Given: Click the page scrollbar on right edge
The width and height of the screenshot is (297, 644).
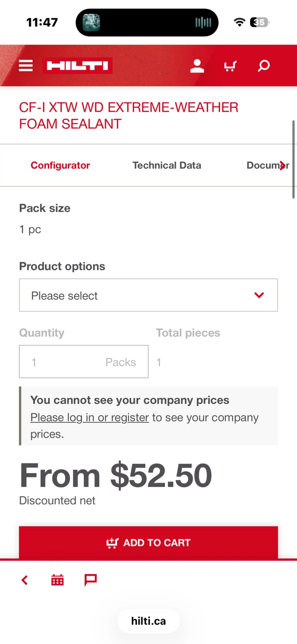Looking at the screenshot, I should point(293,159).
